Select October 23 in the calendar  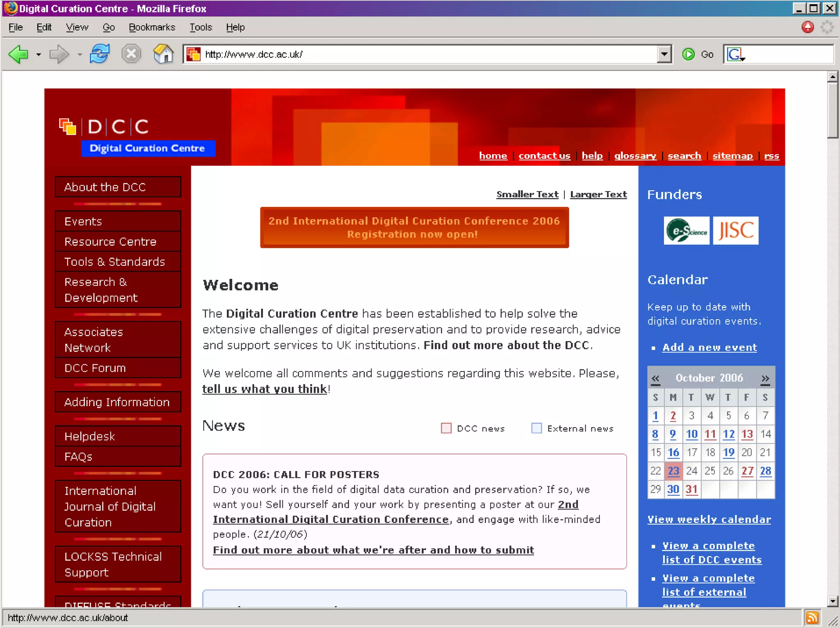point(673,471)
